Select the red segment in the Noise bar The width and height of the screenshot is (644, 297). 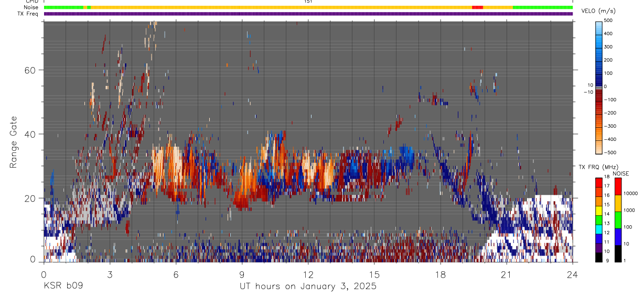(x=477, y=7)
